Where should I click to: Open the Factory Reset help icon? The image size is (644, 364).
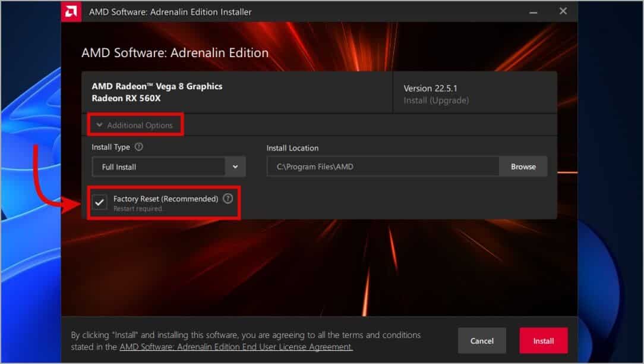coord(228,199)
